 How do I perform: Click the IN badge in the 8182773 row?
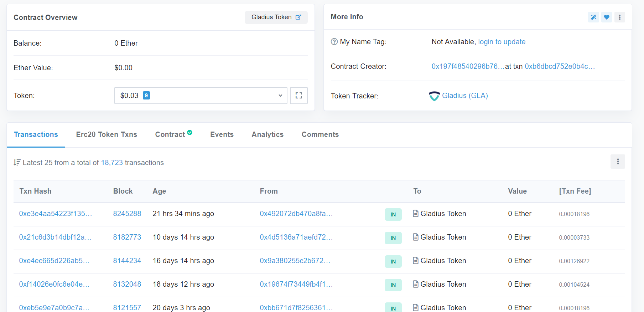[x=393, y=238]
